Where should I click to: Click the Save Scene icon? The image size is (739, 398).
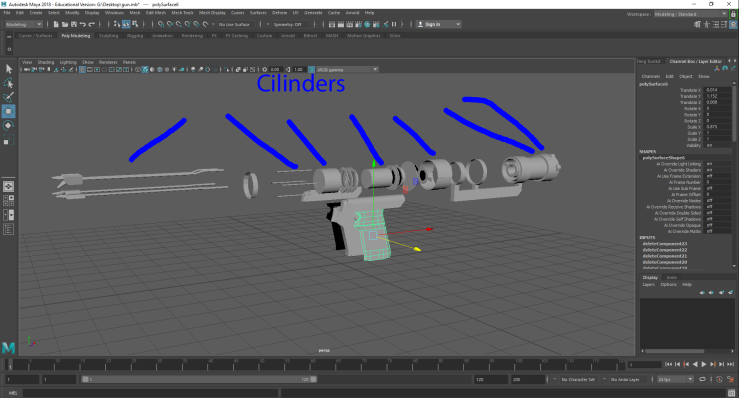point(74,24)
